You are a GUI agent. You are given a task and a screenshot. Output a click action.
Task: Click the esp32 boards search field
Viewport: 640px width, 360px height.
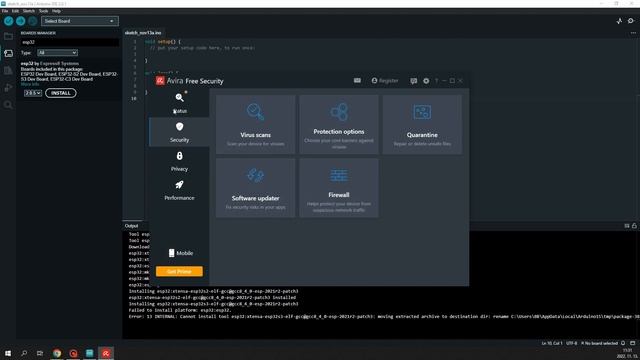coord(70,42)
